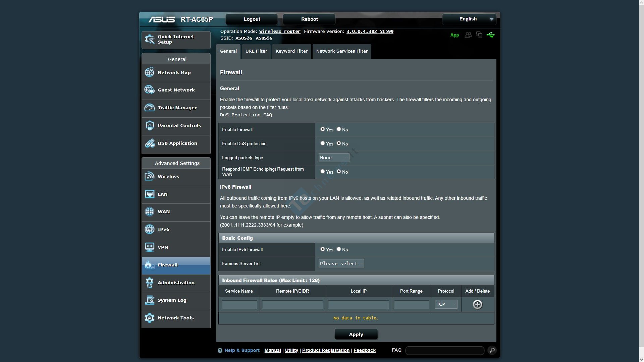Click the Parental Controls shield icon
The height and width of the screenshot is (362, 644).
[x=150, y=125]
